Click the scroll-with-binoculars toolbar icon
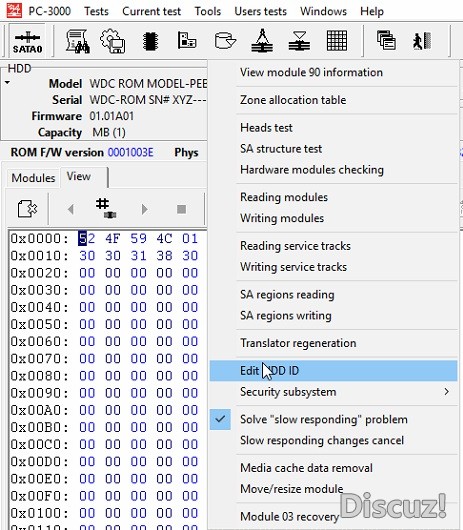463x530 pixels. click(x=78, y=41)
